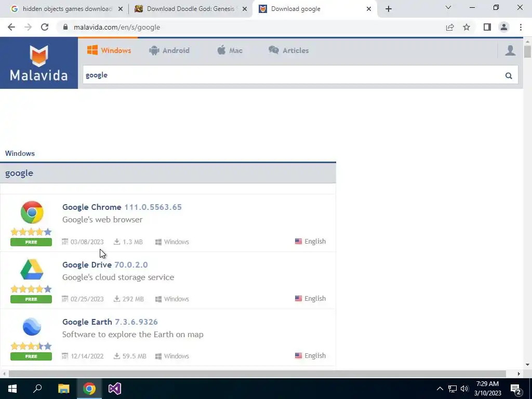
Task: Click English language on Google Drive row
Action: [310, 299]
